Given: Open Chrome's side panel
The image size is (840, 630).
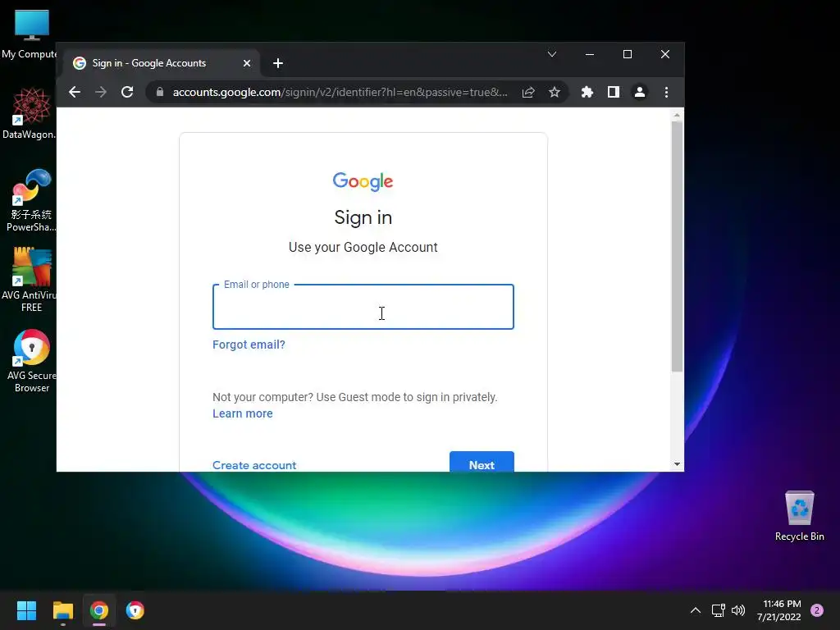Looking at the screenshot, I should point(614,92).
